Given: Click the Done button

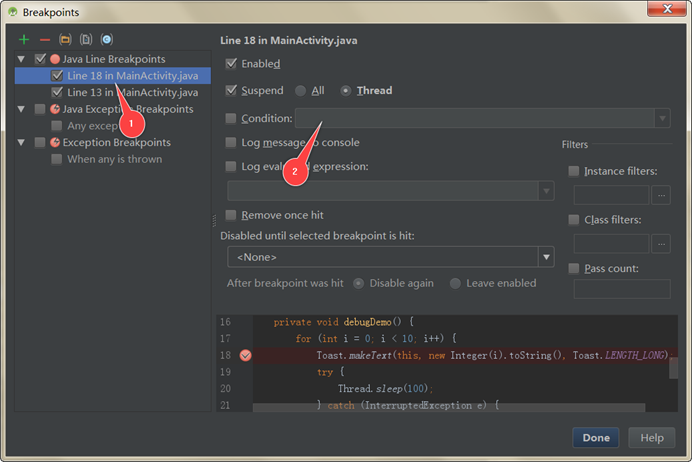Looking at the screenshot, I should click(596, 438).
